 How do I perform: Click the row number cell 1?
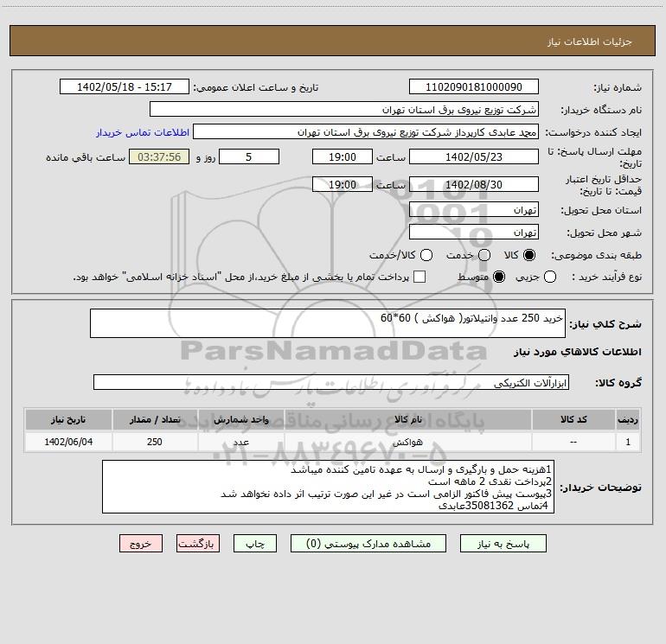click(628, 442)
